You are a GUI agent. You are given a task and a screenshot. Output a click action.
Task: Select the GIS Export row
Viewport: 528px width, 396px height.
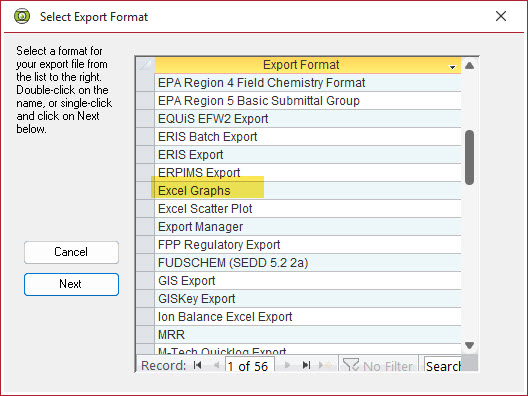pos(308,281)
